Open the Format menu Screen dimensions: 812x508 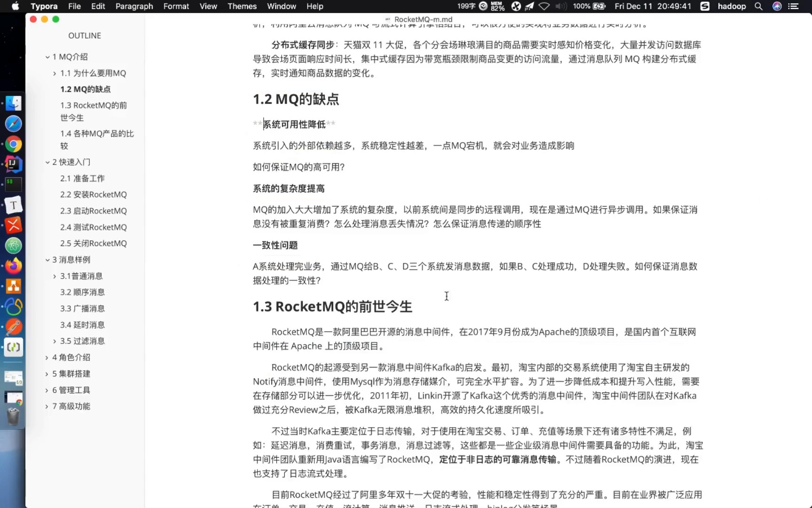click(x=176, y=6)
